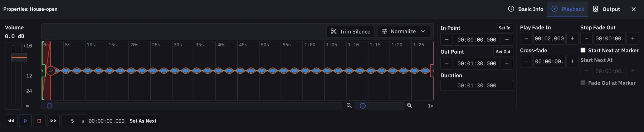This screenshot has width=644, height=132.
Task: Click the 30s timeline label
Action: pyautogui.click(x=178, y=45)
